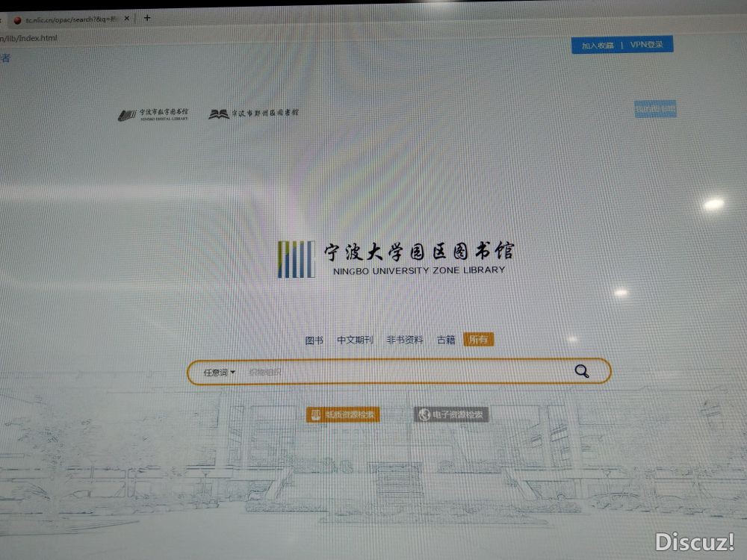Open the VPN登录 link
The width and height of the screenshot is (747, 560).
(x=646, y=44)
